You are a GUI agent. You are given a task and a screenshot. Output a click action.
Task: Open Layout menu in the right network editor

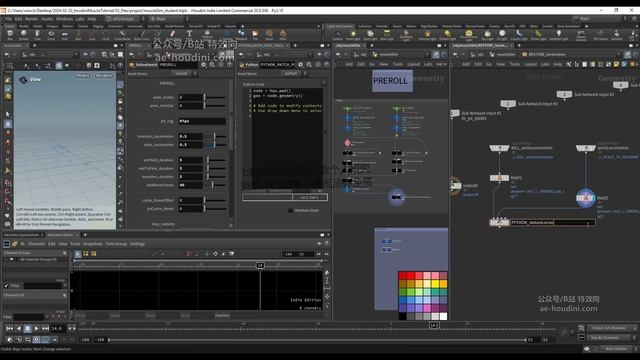pyautogui.click(x=530, y=64)
